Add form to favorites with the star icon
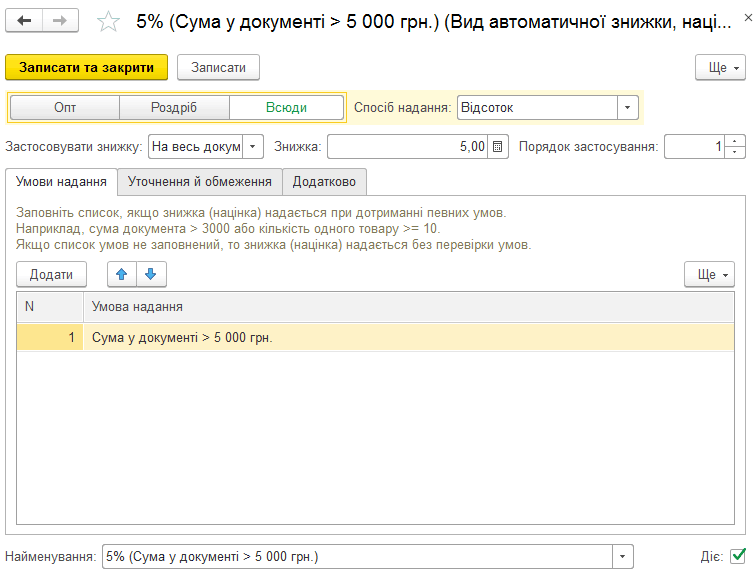The image size is (756, 574). point(108,22)
